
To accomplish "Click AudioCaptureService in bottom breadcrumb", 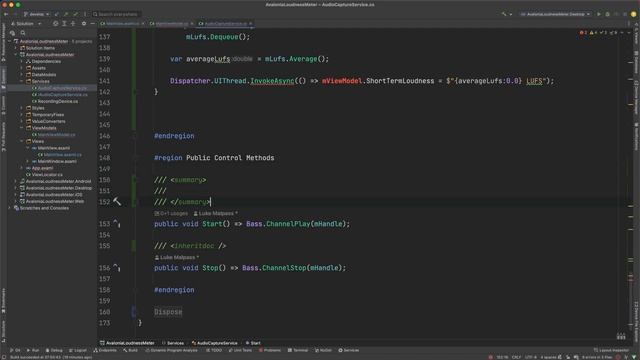I will point(215,343).
